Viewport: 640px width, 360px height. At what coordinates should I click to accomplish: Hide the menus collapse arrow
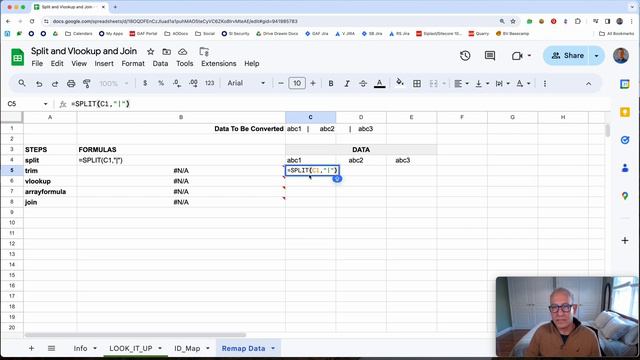[x=589, y=83]
